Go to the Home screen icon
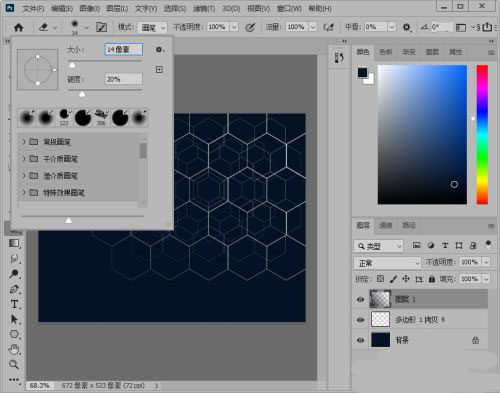The width and height of the screenshot is (500, 393). tap(19, 27)
